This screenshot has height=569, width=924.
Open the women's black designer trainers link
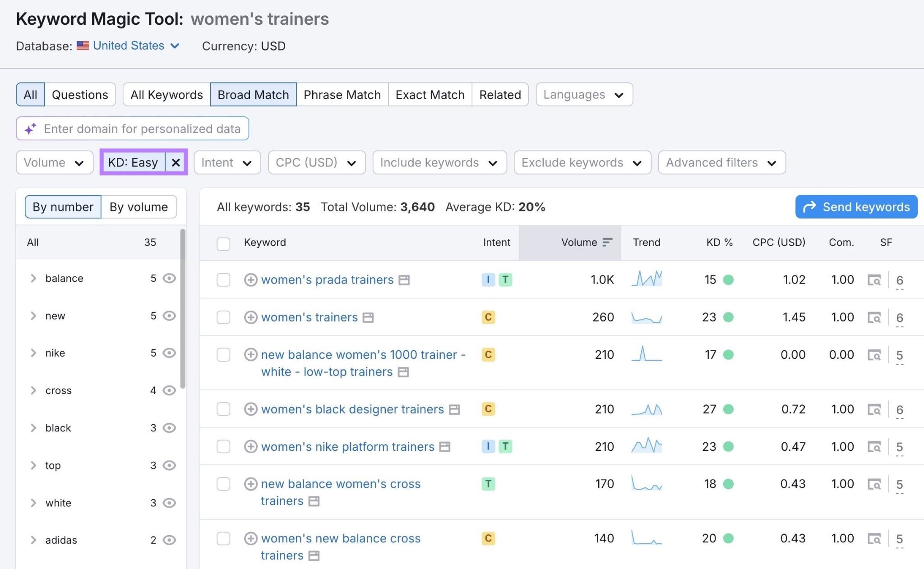[352, 409]
